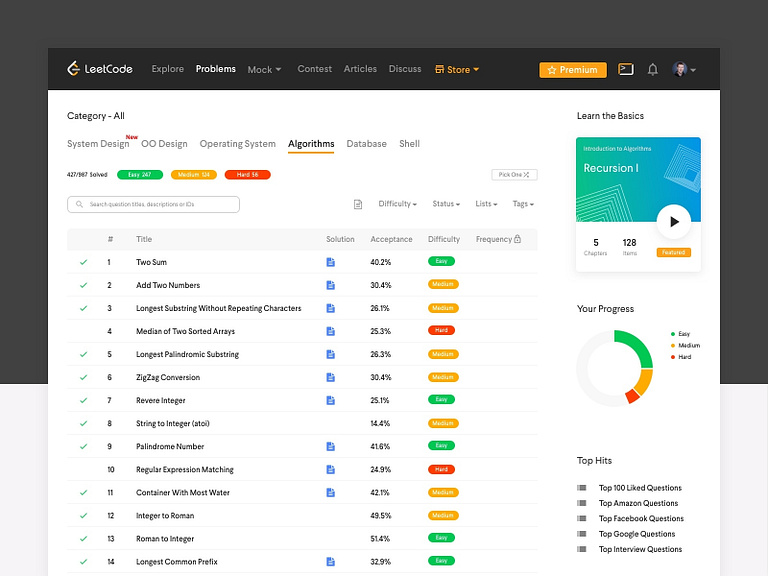The width and height of the screenshot is (768, 576).
Task: Click the Premium button
Action: click(x=573, y=70)
